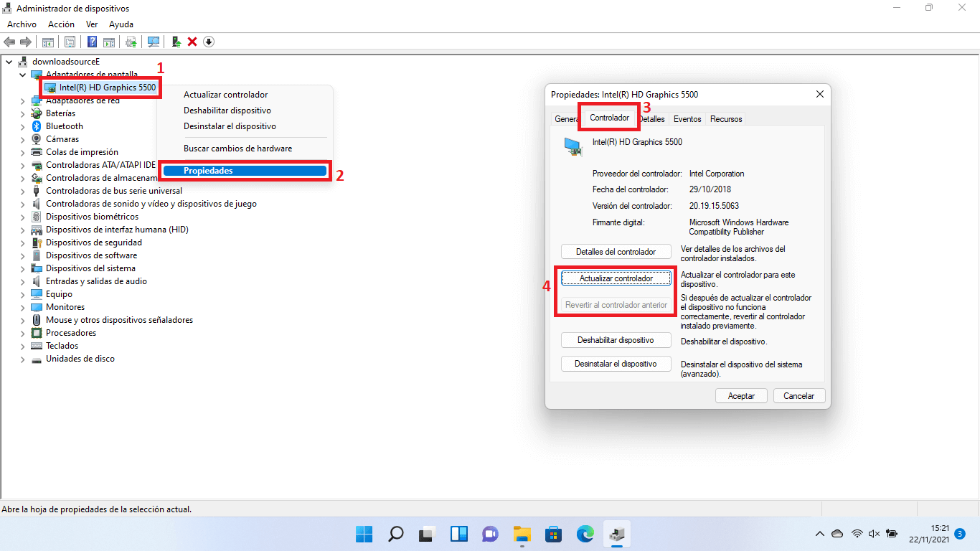Screen dimensions: 980x551
Task: Scan for hardware changes monitor icon
Action: pyautogui.click(x=154, y=42)
